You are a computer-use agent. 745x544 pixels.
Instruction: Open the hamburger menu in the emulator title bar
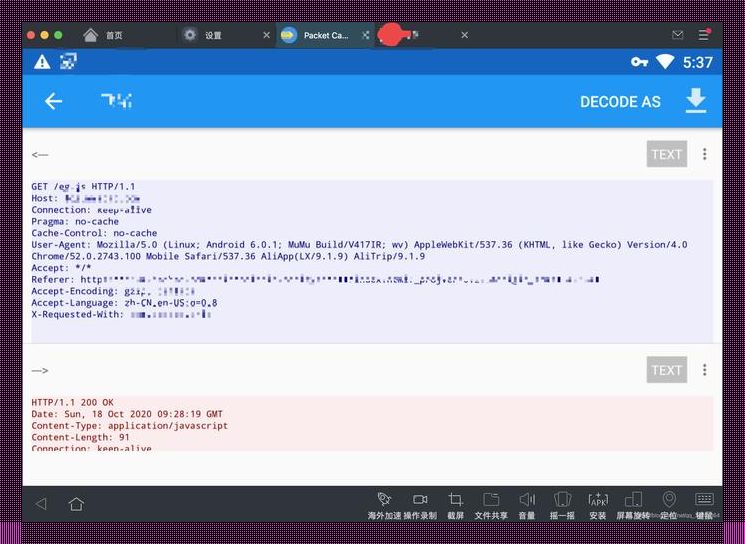tap(704, 35)
